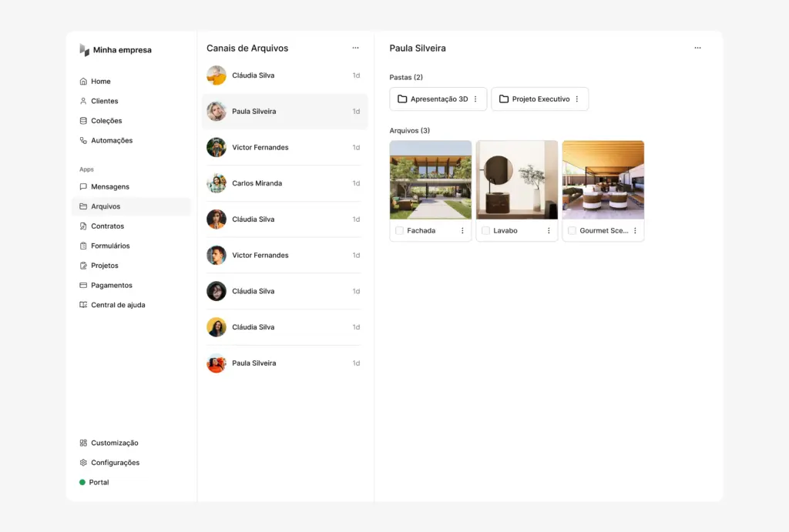Open Automações via its sidebar icon

pyautogui.click(x=83, y=140)
